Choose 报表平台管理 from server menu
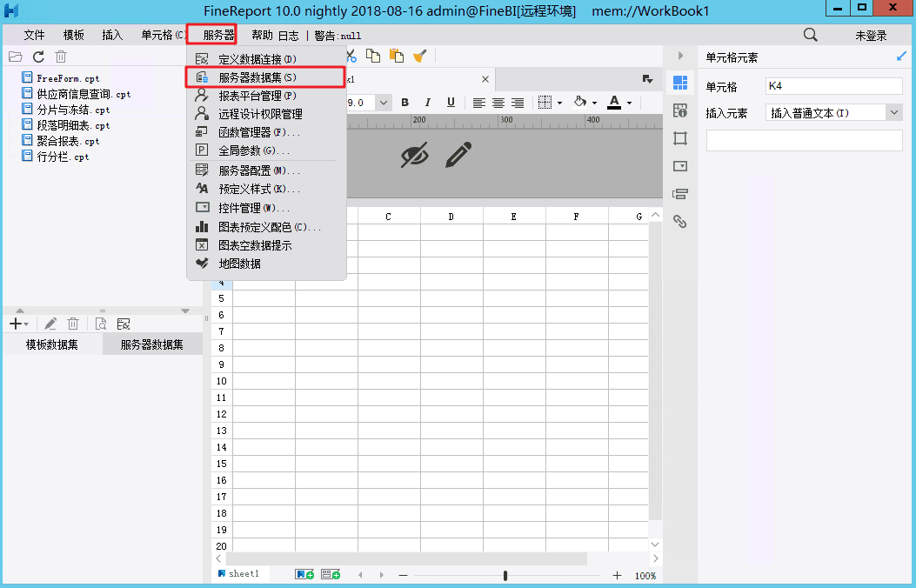 [x=266, y=95]
